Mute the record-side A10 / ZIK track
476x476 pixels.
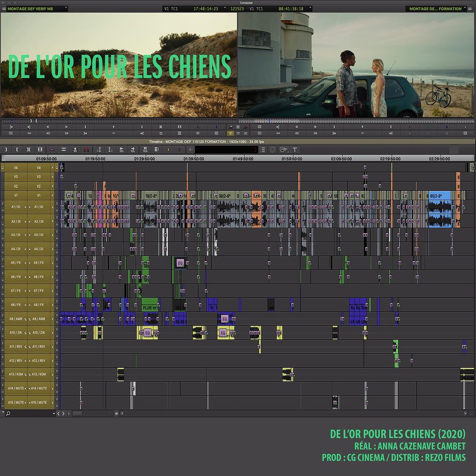point(56,336)
